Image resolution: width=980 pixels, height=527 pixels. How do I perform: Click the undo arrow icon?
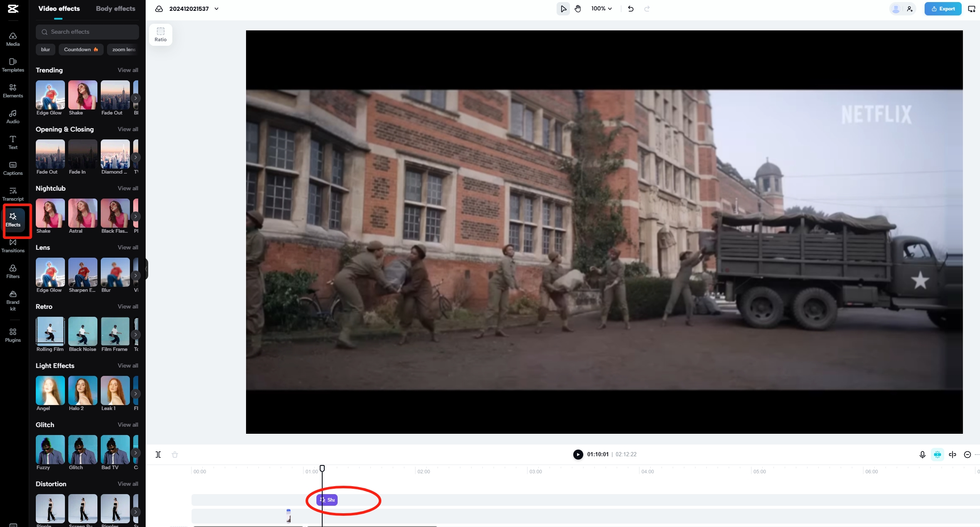631,9
